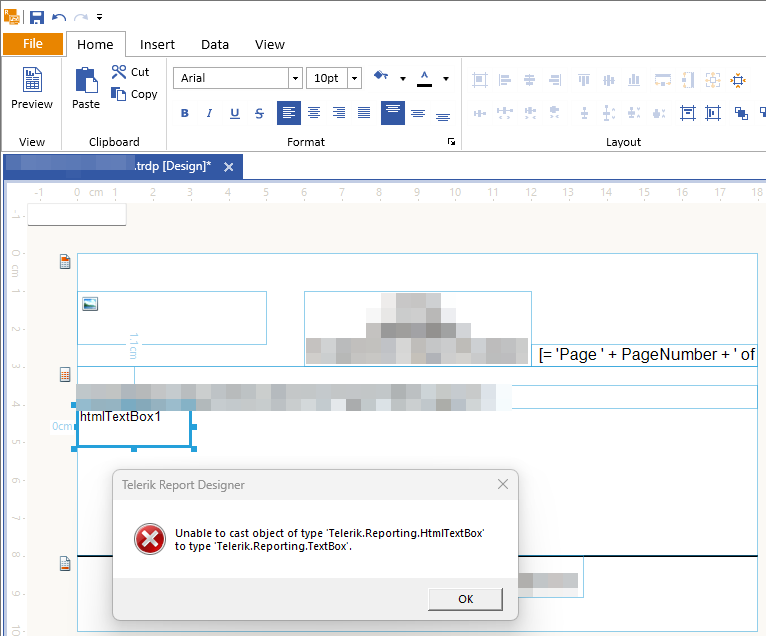766x636 pixels.
Task: Click the Cut scissors button
Action: click(x=130, y=72)
